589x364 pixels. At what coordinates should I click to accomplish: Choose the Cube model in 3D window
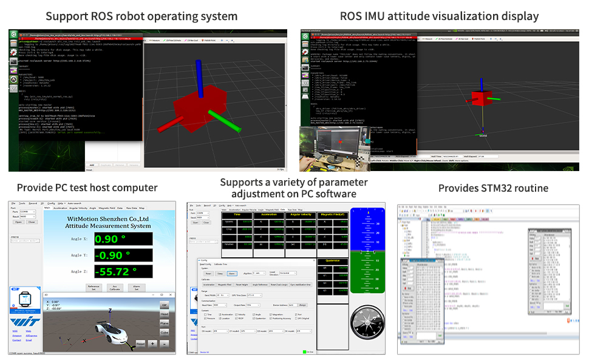click(165, 332)
